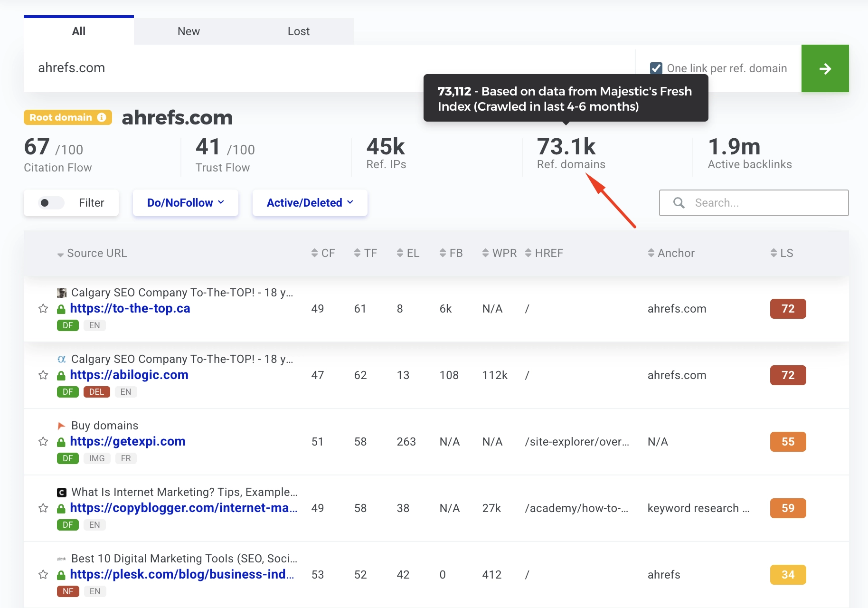Image resolution: width=868 pixels, height=608 pixels.
Task: Click the orange flag favicon next to Buy domains
Action: click(x=61, y=425)
